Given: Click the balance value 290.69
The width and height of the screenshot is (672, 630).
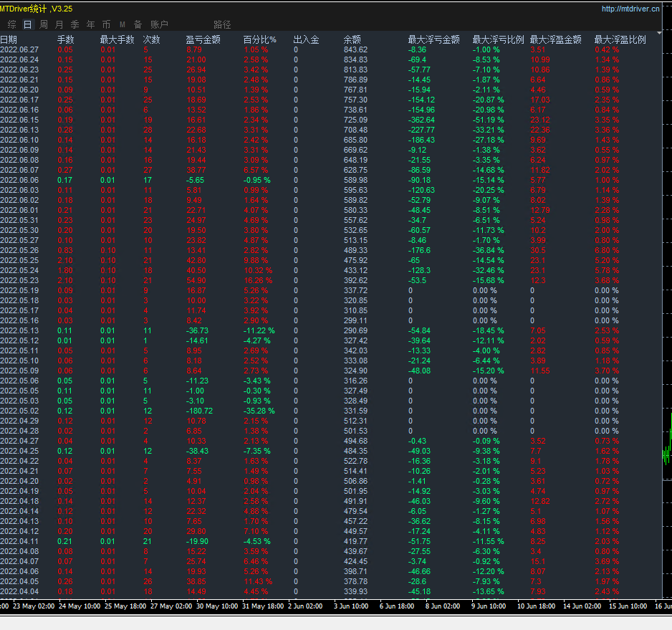Looking at the screenshot, I should click(x=355, y=330).
